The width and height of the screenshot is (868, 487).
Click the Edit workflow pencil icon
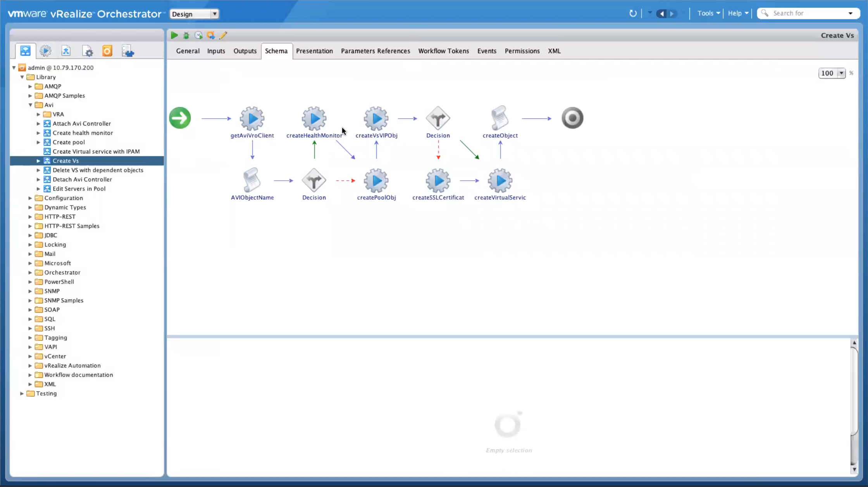[x=223, y=35]
